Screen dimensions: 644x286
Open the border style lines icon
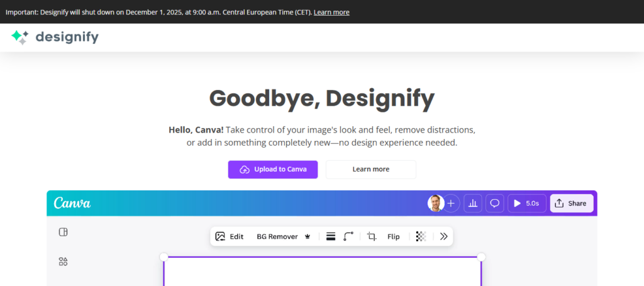pyautogui.click(x=331, y=236)
